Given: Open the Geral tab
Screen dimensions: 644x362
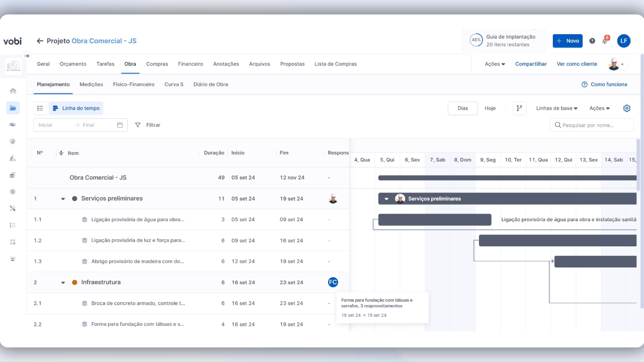Looking at the screenshot, I should point(43,64).
